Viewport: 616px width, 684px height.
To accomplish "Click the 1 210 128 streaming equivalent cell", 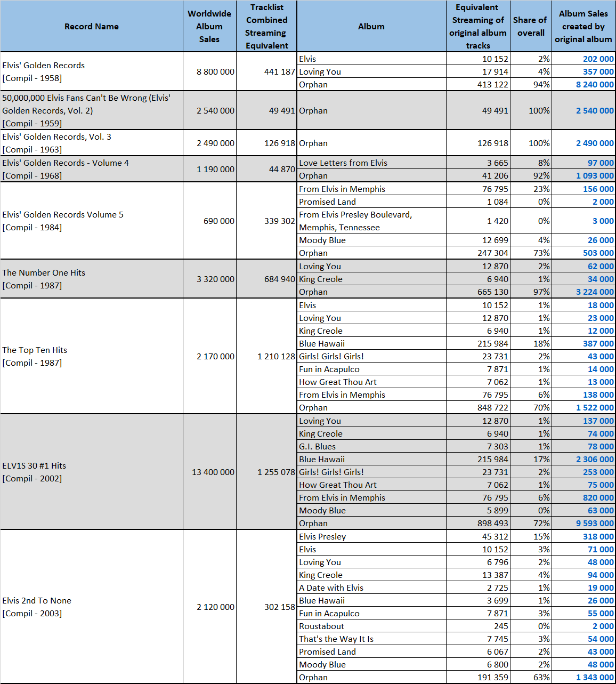I will pyautogui.click(x=266, y=356).
